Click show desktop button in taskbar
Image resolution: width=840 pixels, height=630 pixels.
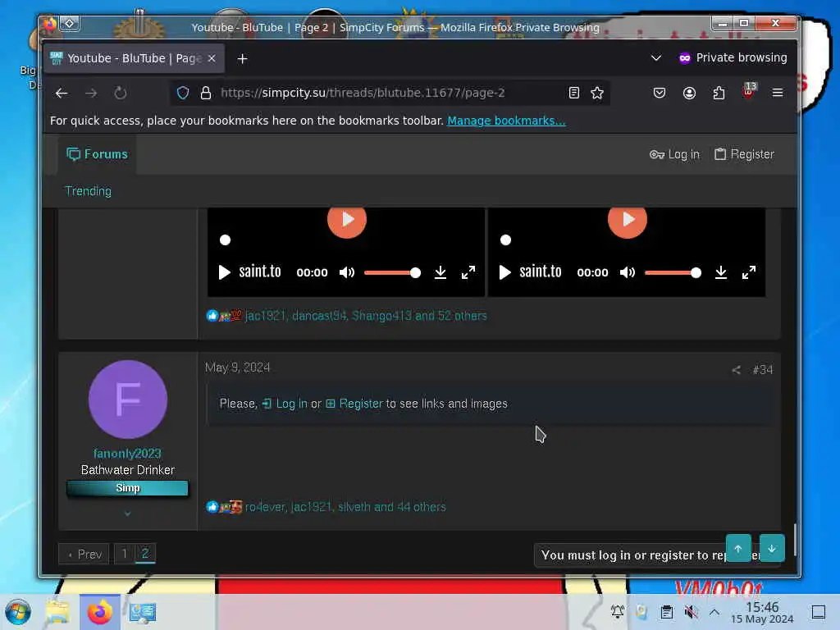[x=819, y=612]
